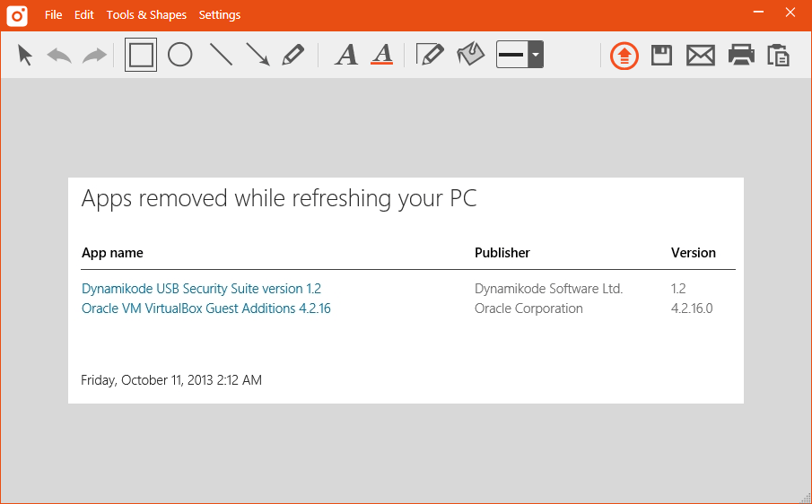Click version value 4.2.16.0

pos(692,308)
